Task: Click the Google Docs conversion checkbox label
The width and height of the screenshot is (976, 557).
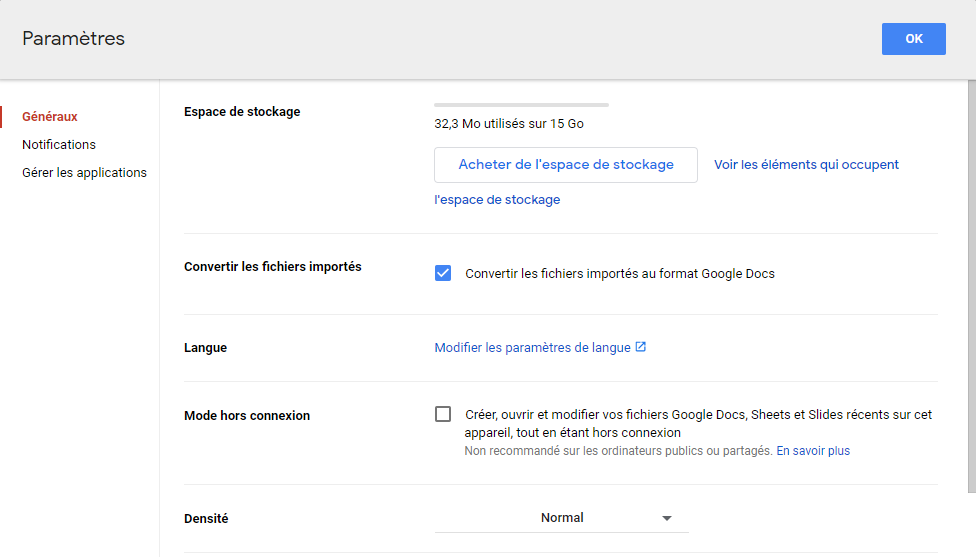Action: 620,273
